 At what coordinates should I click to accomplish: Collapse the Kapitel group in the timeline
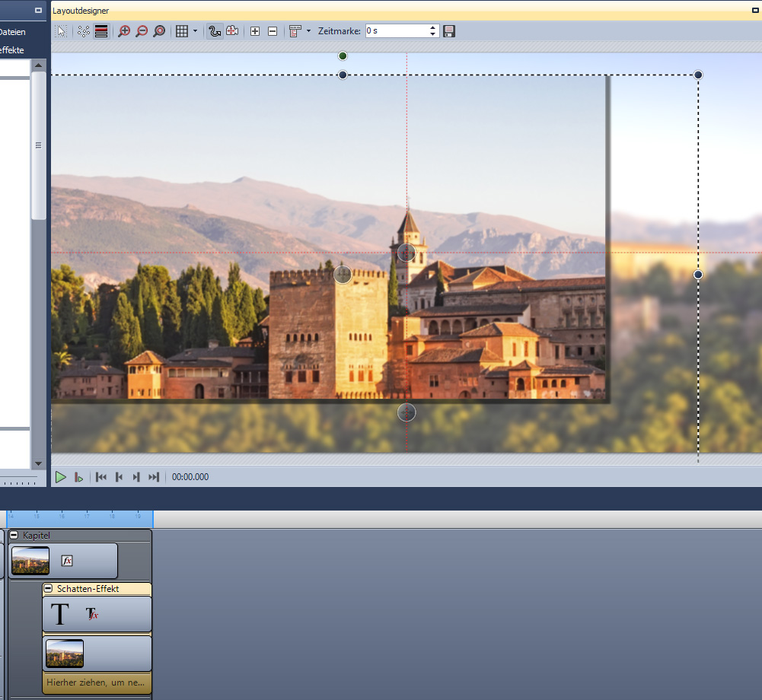[14, 536]
